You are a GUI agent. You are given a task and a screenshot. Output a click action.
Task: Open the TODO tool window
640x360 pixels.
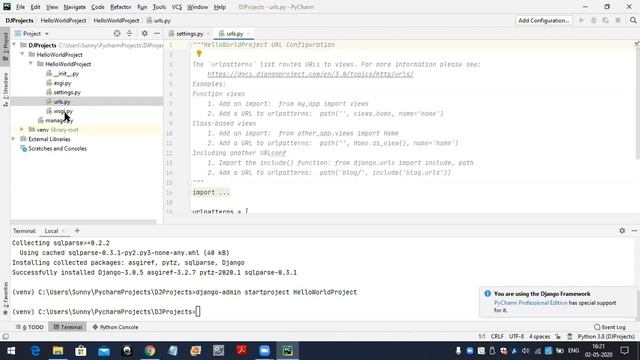pos(30,327)
